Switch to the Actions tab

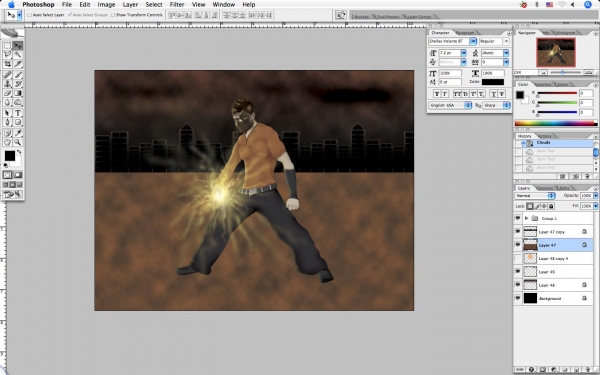point(544,136)
